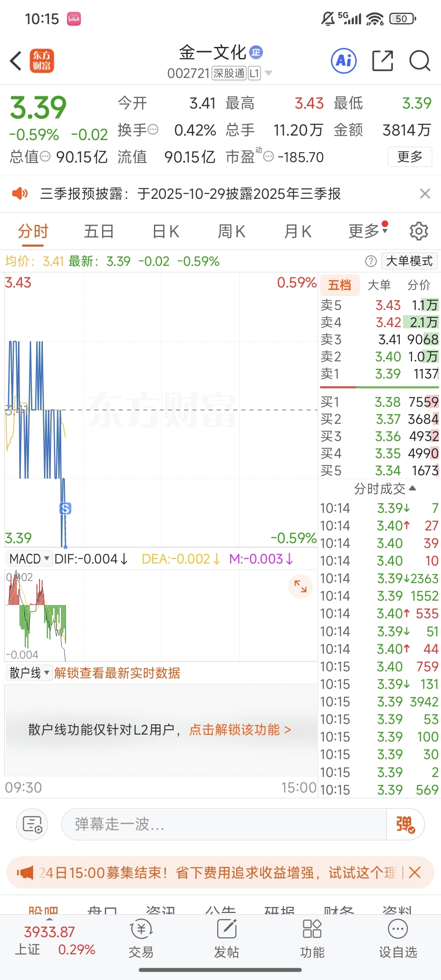Tap the 金一文化 stock title

(x=213, y=52)
